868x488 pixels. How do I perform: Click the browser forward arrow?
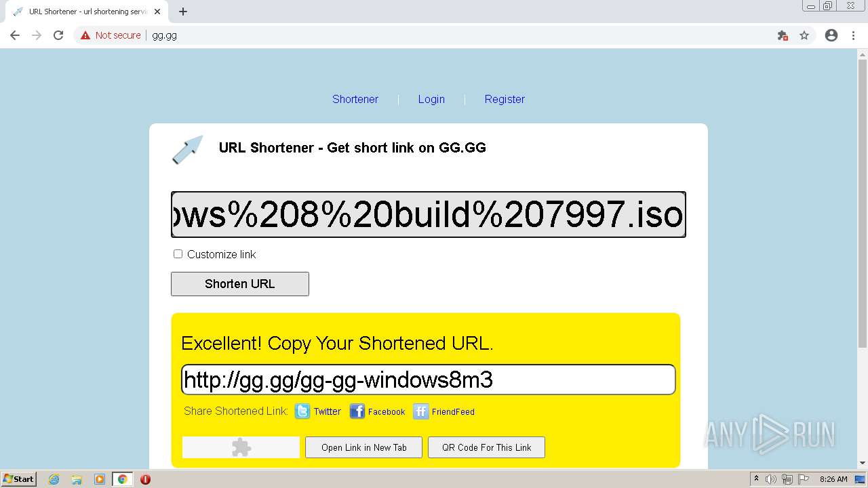tap(37, 35)
